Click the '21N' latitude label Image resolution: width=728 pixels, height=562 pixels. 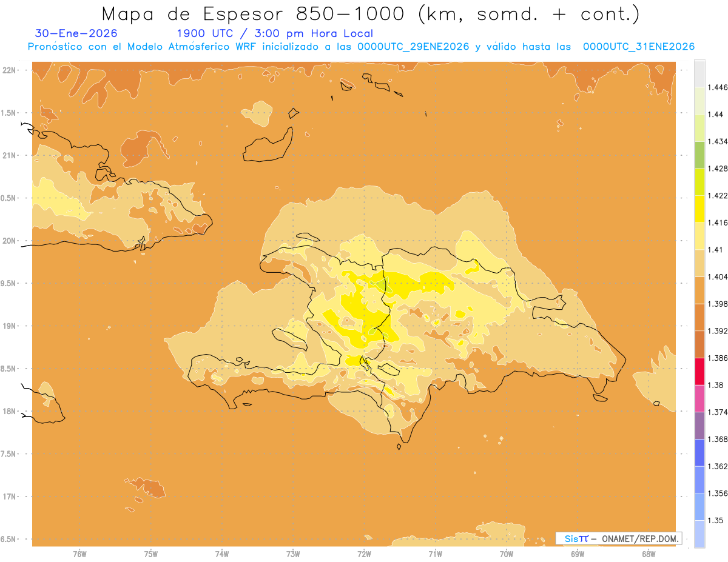9,155
